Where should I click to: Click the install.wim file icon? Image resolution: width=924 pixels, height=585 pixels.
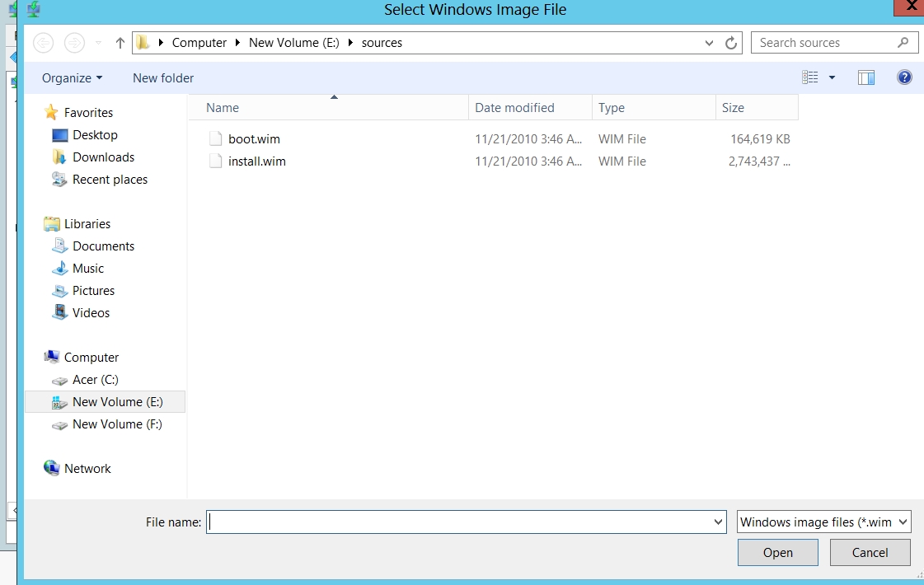click(216, 161)
